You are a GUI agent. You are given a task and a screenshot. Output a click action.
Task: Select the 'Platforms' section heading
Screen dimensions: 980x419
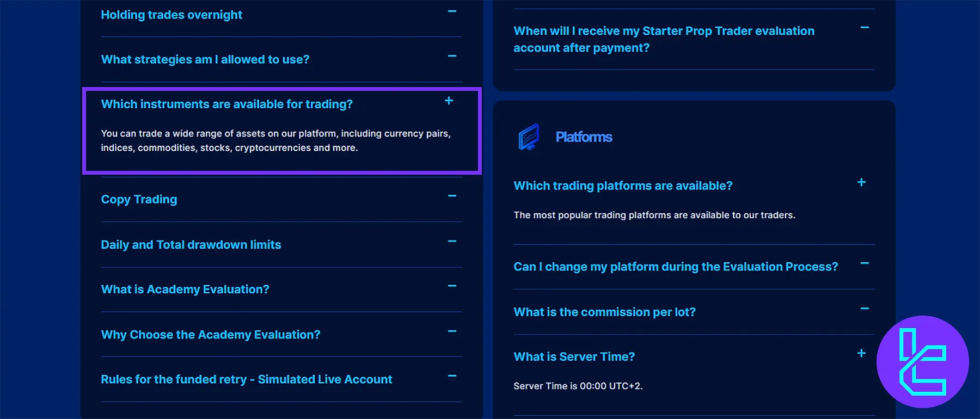click(x=584, y=137)
